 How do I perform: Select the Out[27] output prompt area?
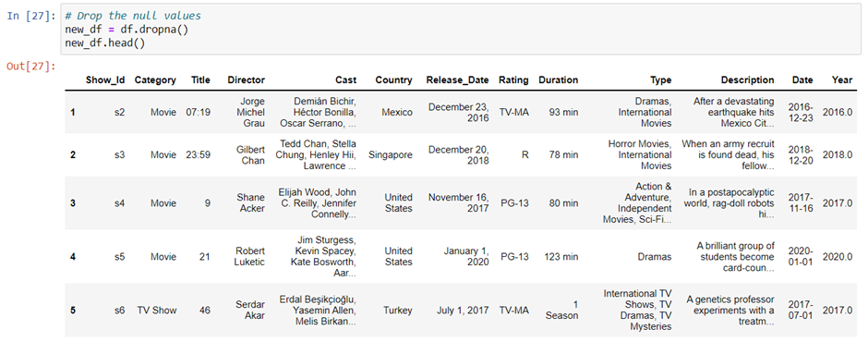(31, 67)
